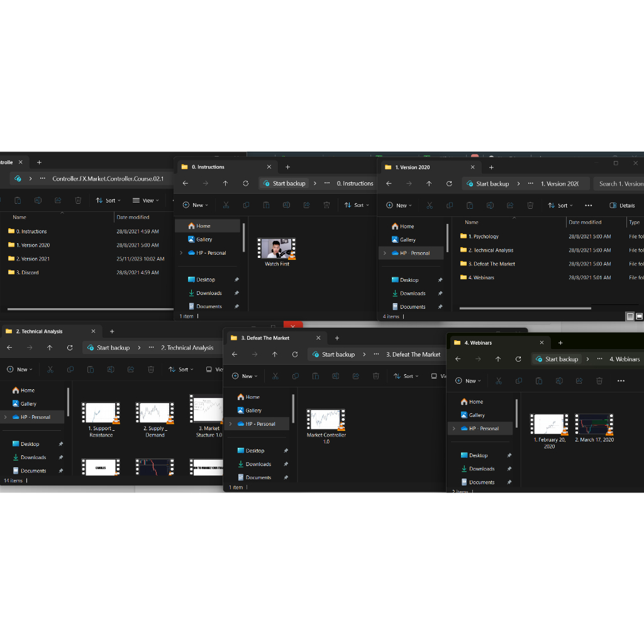Open the View dropdown in the Controller course window
Image resolution: width=644 pixels, height=644 pixels.
[x=145, y=201]
